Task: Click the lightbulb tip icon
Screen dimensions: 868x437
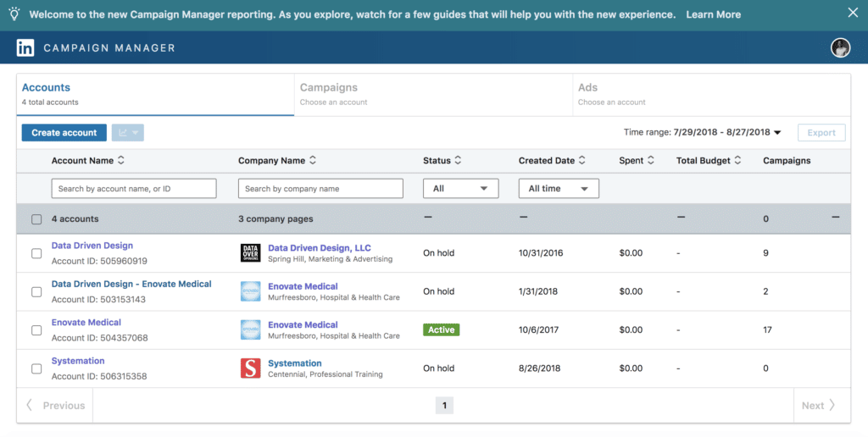Action: click(x=14, y=14)
